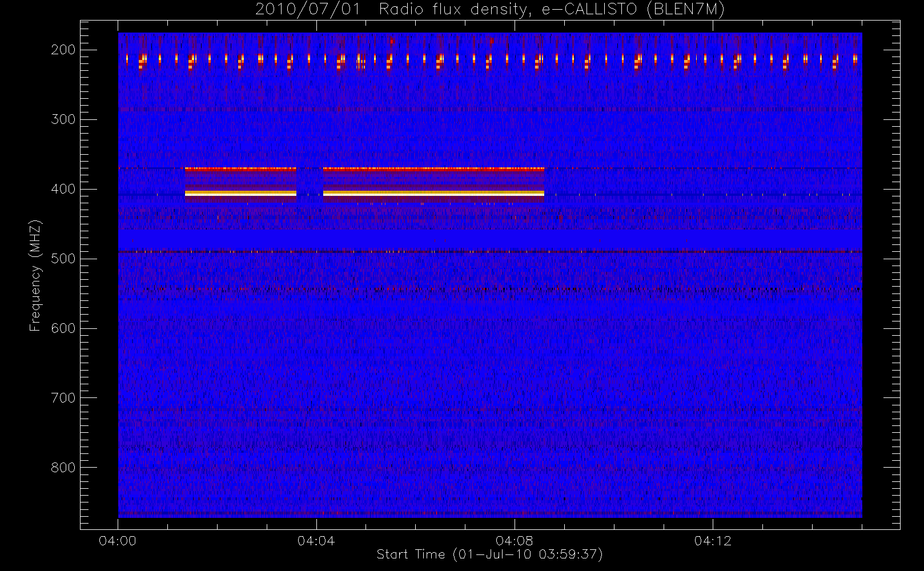The width and height of the screenshot is (924, 571).
Task: Click the 500 frequency tick label
Action: 63,259
